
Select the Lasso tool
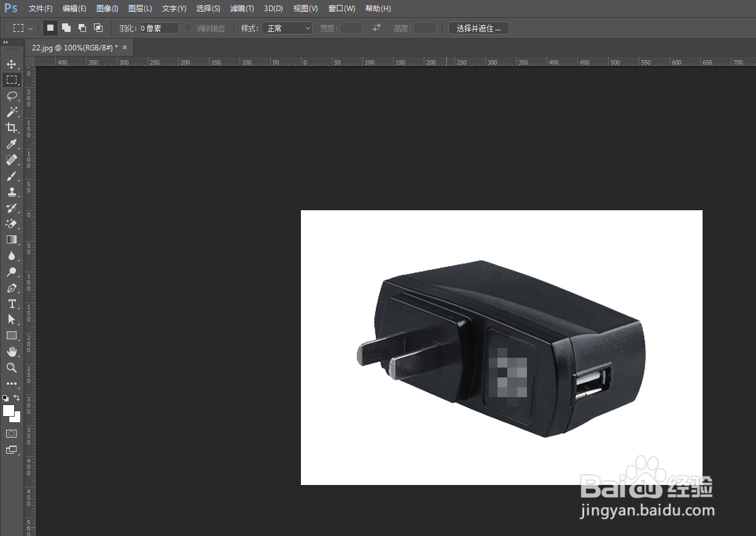11,96
